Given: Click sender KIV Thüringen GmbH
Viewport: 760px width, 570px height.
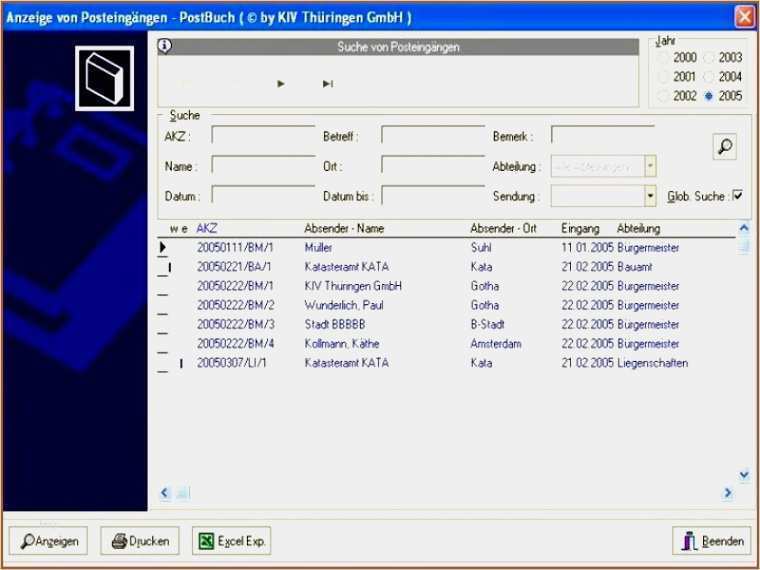Looking at the screenshot, I should [x=353, y=286].
